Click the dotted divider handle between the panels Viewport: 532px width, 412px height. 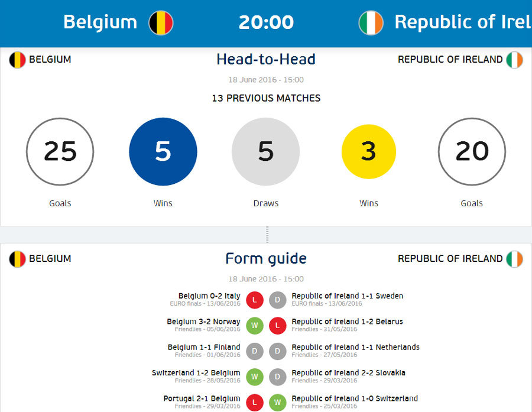tap(267, 234)
